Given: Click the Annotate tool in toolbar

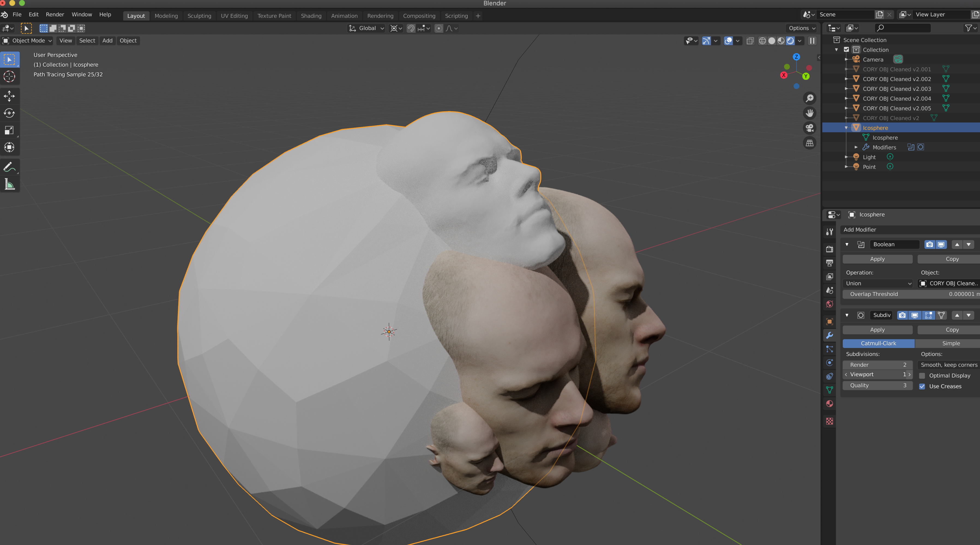Looking at the screenshot, I should click(9, 167).
